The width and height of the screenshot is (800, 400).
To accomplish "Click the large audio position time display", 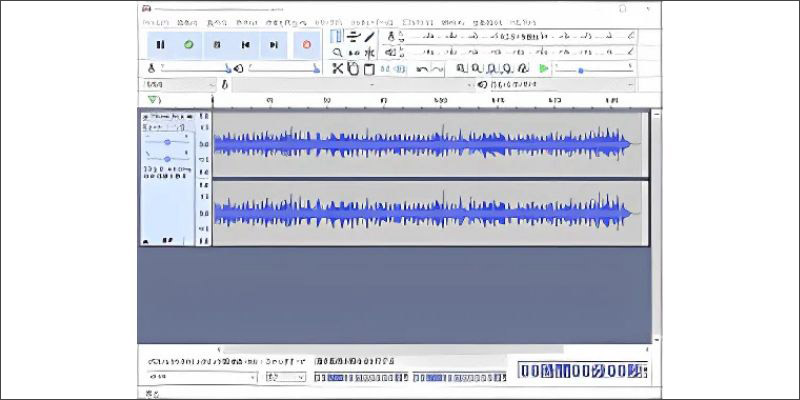I will 583,370.
